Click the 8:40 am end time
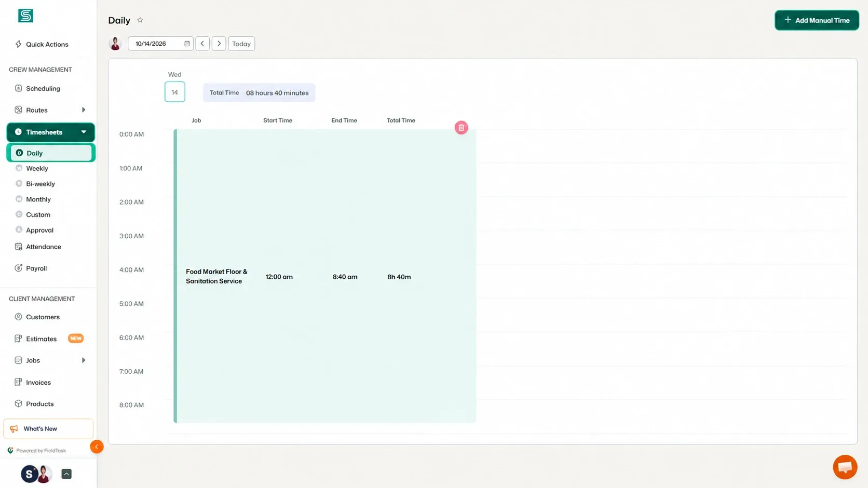Screen dimensions: 868x488 345,277
